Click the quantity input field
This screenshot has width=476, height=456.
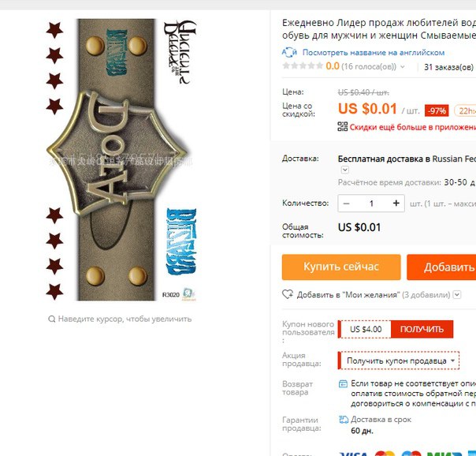[x=371, y=204]
